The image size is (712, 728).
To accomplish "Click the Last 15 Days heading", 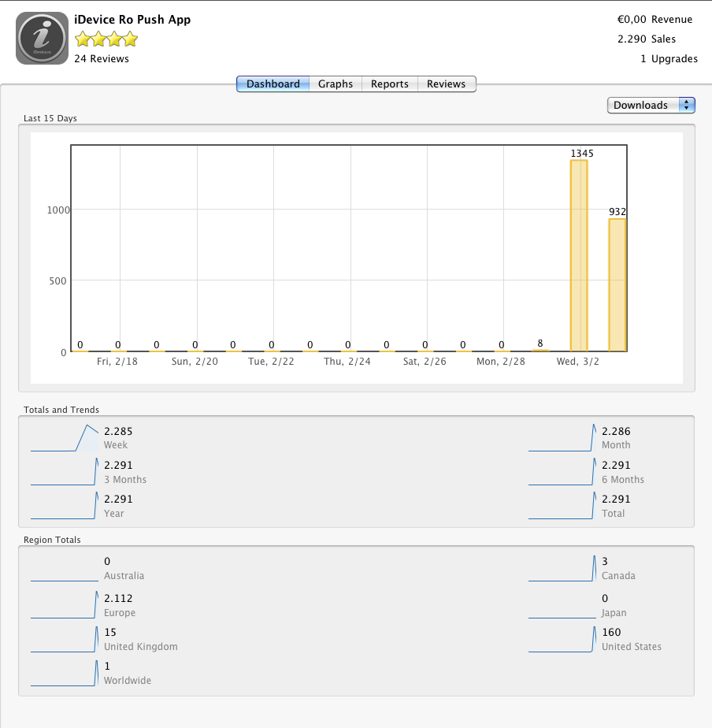I will [x=50, y=118].
